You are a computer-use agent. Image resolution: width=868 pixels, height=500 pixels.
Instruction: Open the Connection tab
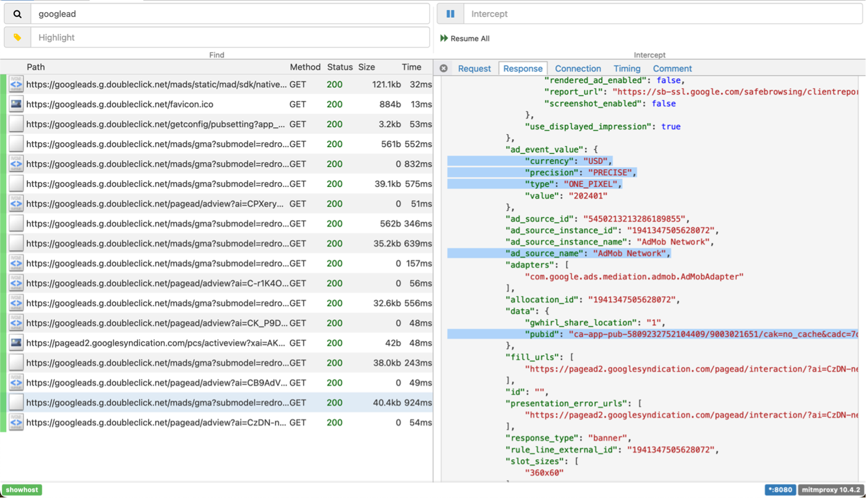pyautogui.click(x=578, y=68)
